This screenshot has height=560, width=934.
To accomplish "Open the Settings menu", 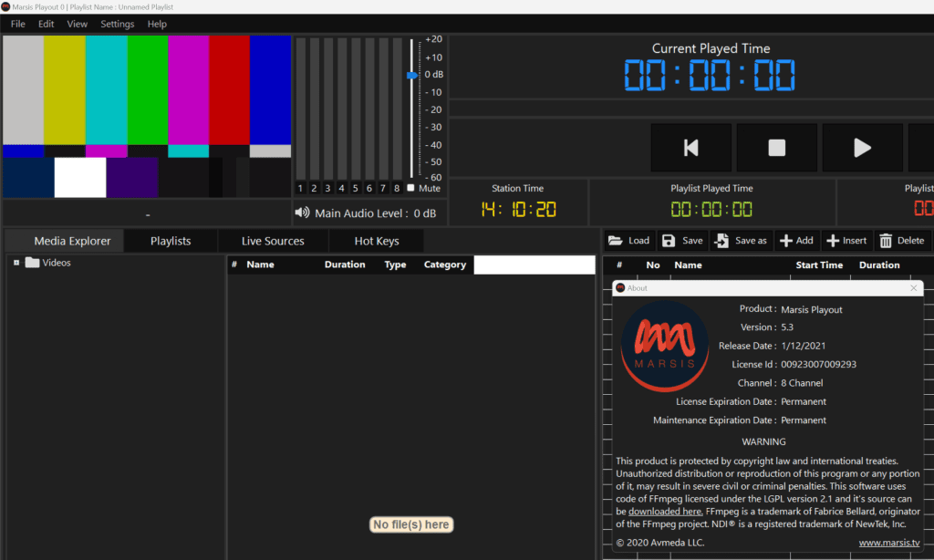I will 117,24.
